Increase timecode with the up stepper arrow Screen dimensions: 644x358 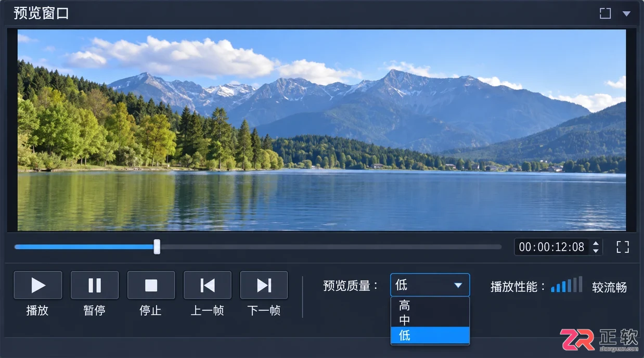click(x=596, y=243)
